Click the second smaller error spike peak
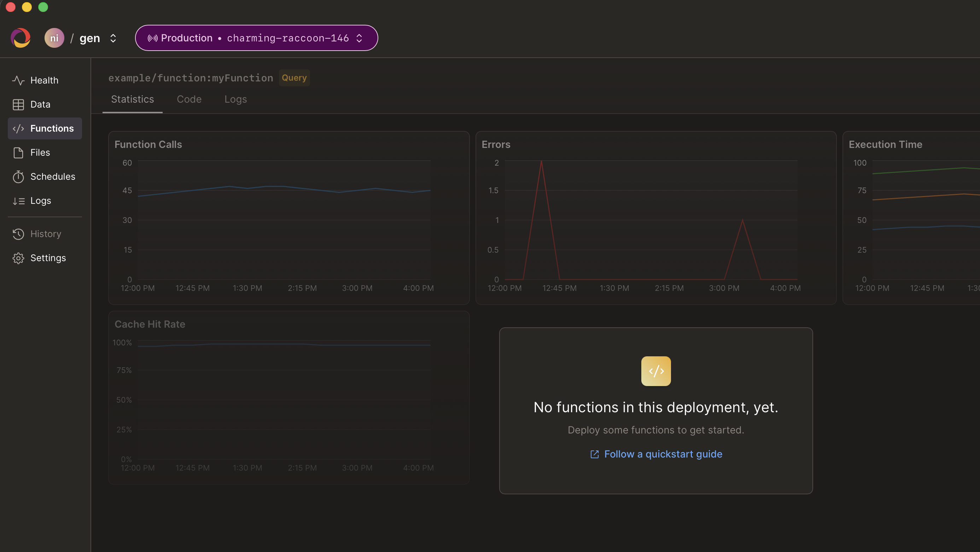980x552 pixels. (742, 220)
